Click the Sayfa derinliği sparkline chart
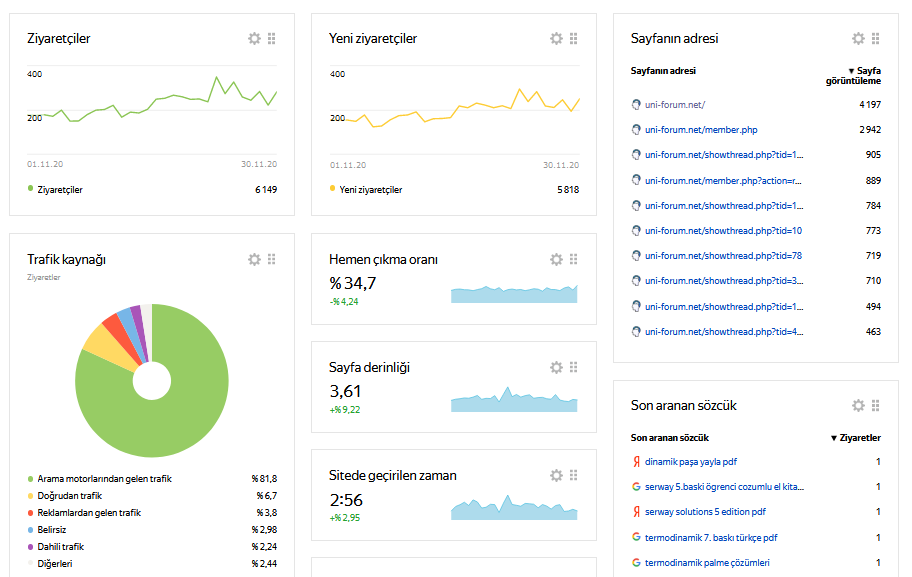The height and width of the screenshot is (577, 912). click(x=514, y=400)
